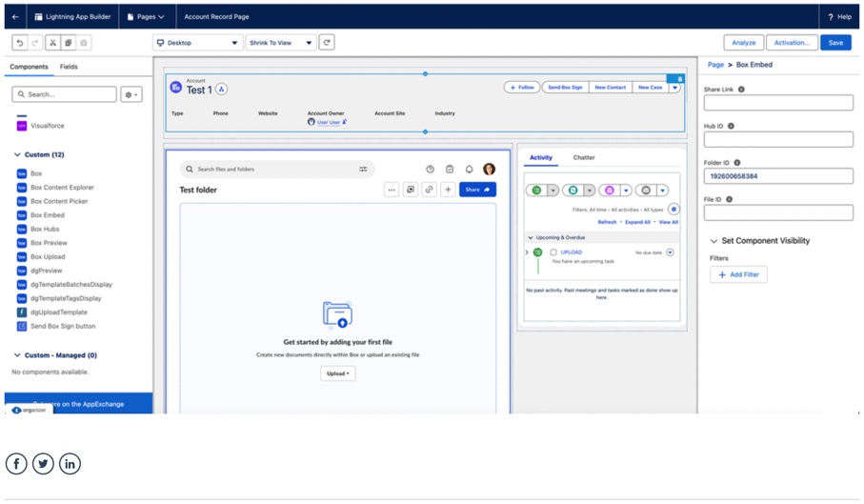Click the LinkedIn share icon

(x=70, y=464)
